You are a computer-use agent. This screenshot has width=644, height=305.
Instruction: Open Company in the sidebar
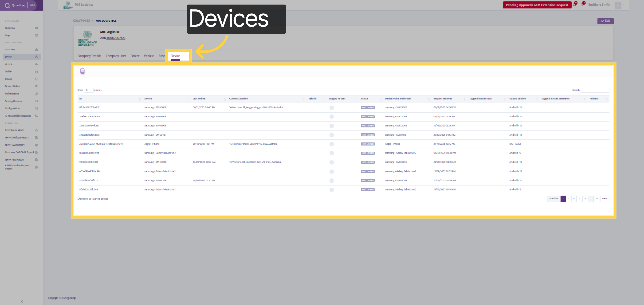(21, 50)
